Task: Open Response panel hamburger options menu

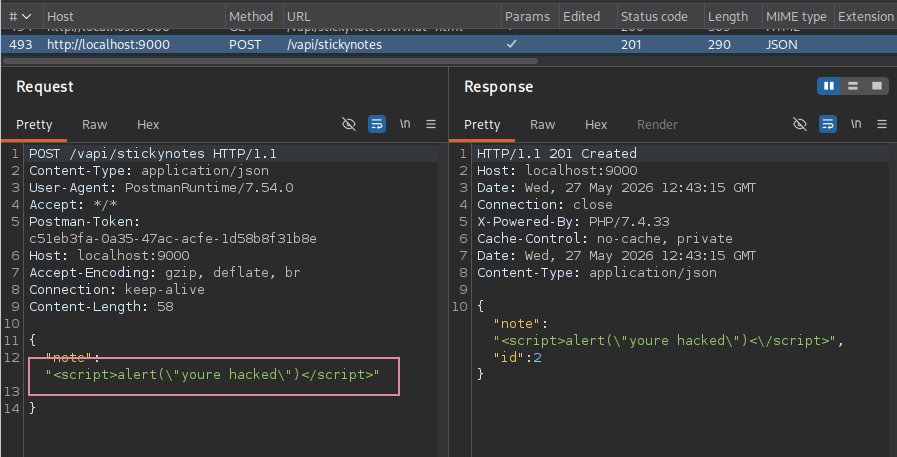Action: point(882,124)
